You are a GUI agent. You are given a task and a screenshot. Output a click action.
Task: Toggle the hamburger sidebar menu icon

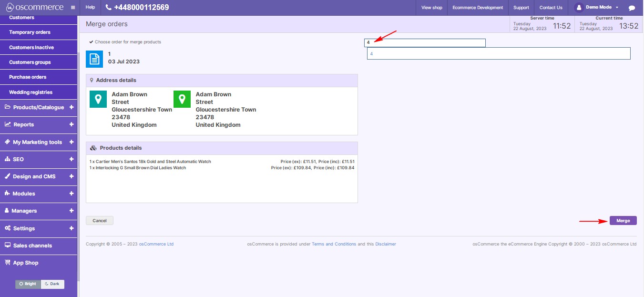[72, 8]
